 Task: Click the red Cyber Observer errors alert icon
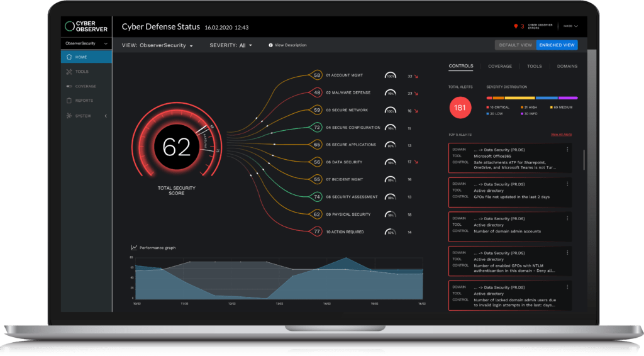point(516,26)
